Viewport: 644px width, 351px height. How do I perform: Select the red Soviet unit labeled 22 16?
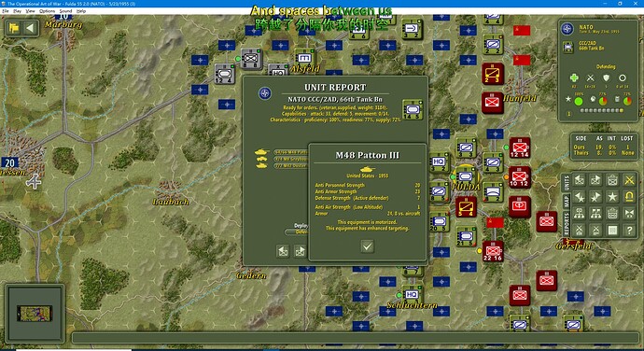[x=493, y=251]
